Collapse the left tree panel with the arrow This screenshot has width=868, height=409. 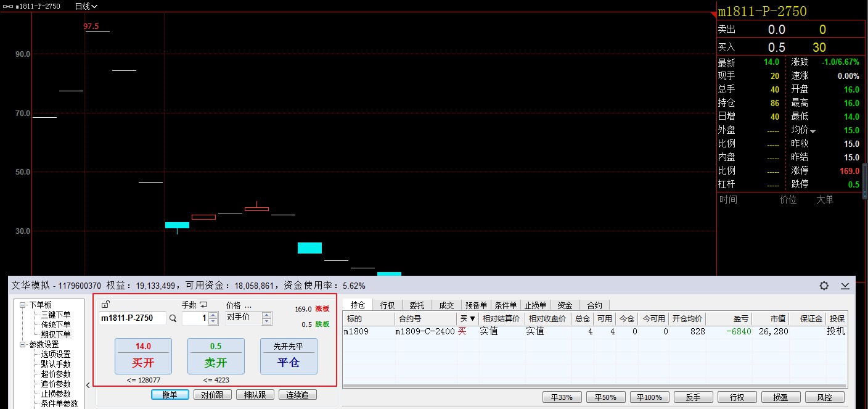pyautogui.click(x=87, y=386)
